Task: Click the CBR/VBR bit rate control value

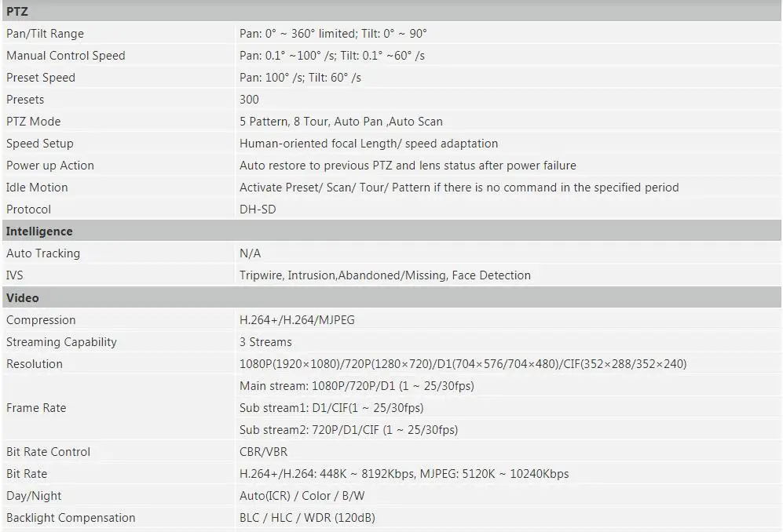Action: coord(263,452)
